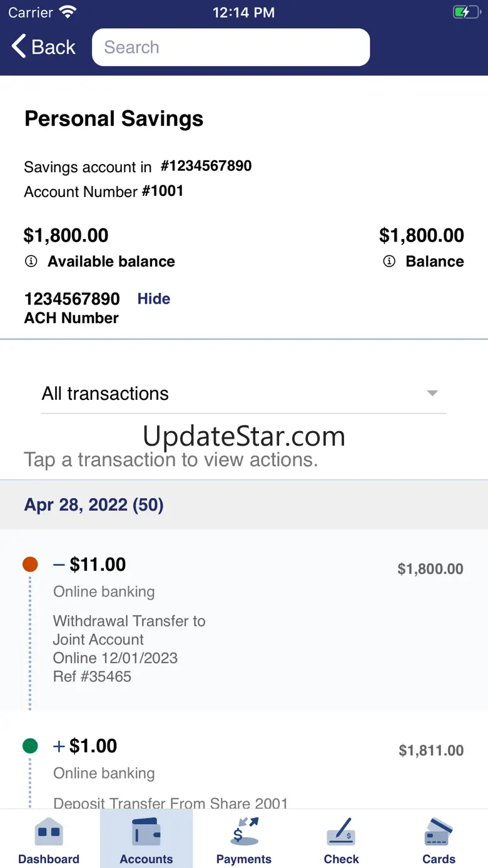Tap the Ref #35465 transaction detail
The image size is (488, 868).
(93, 677)
